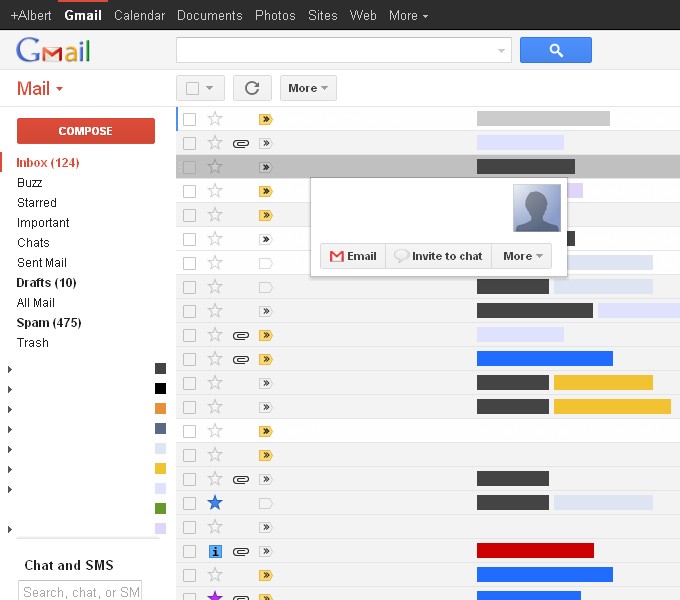Go to Calendar in the top bar
This screenshot has width=680, height=600.
(139, 16)
